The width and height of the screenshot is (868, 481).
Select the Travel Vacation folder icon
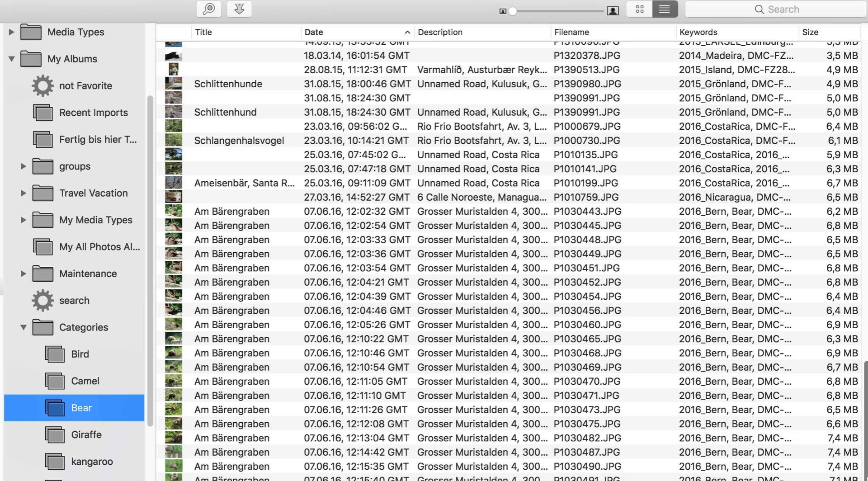coord(42,193)
